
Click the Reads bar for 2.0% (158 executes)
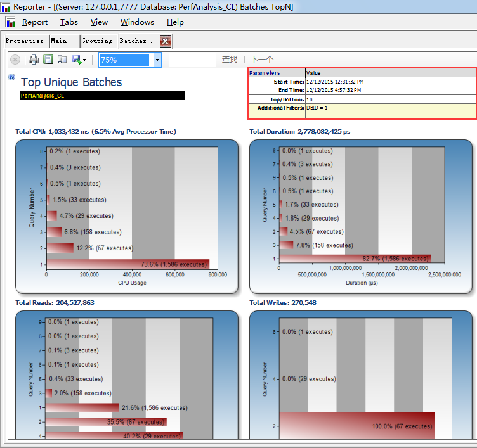coord(49,394)
